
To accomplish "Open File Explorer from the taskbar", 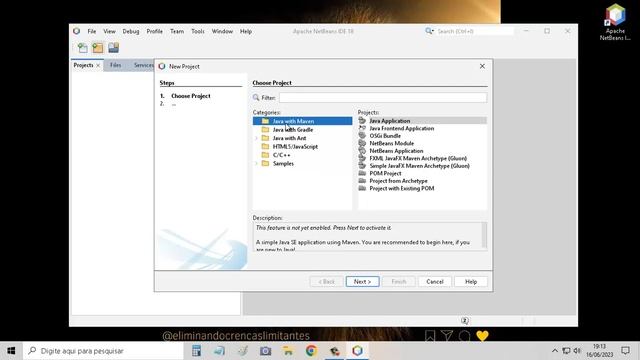I will 288,351.
